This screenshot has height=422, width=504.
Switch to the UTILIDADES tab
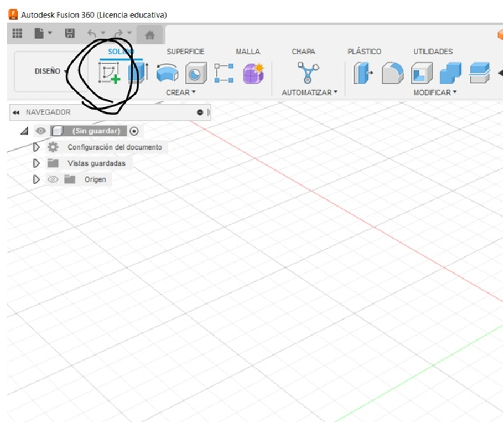[433, 52]
